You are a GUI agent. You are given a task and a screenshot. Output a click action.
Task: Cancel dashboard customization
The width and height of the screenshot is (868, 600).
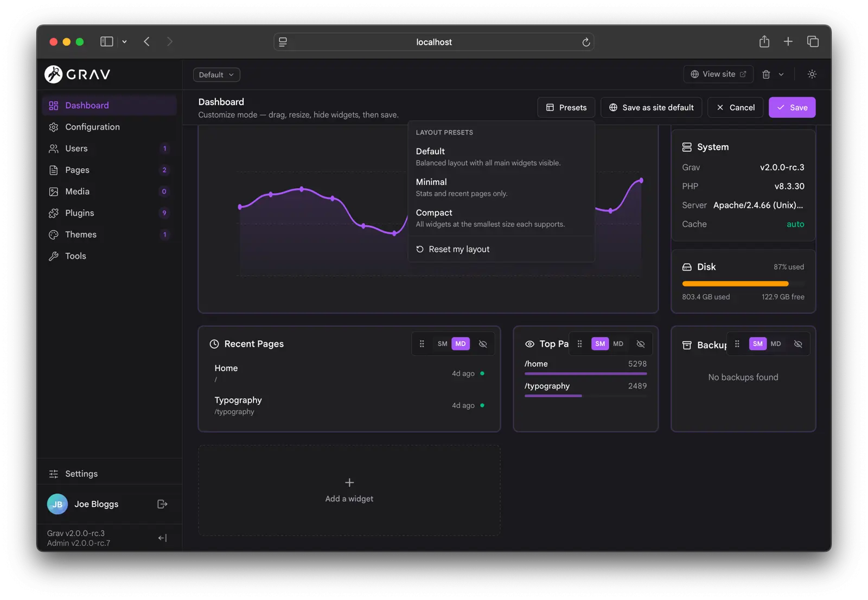(x=736, y=107)
